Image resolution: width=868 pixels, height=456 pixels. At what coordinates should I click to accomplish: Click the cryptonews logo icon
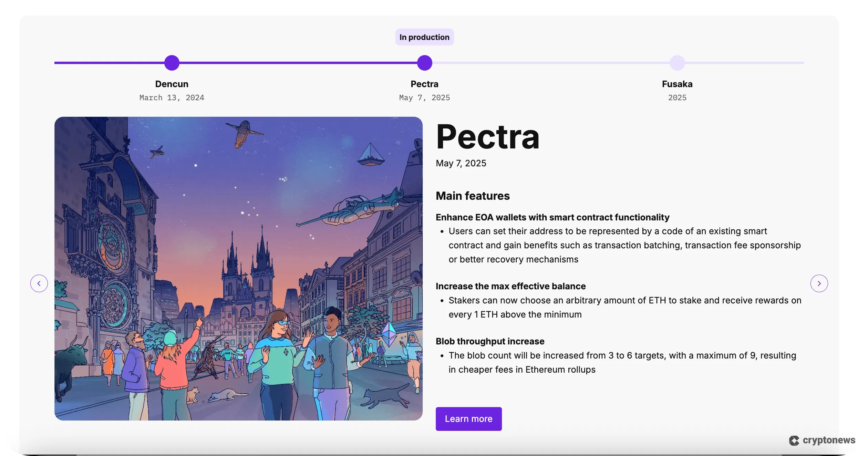coord(794,440)
